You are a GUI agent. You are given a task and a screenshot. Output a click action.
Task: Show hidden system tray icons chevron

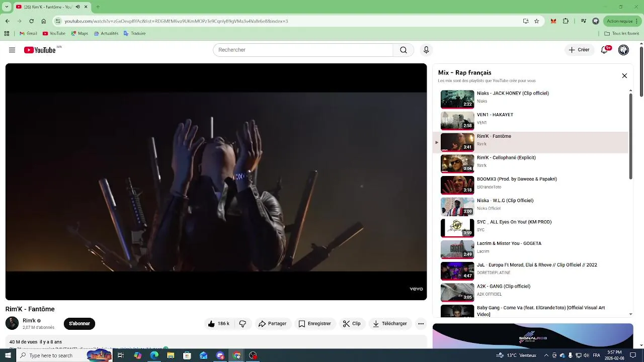[x=546, y=355]
